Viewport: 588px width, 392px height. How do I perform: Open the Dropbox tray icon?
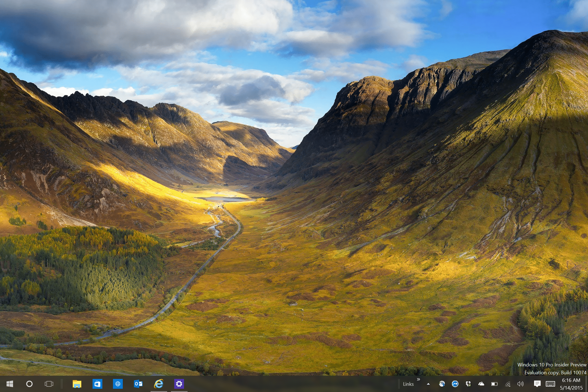tap(468, 384)
